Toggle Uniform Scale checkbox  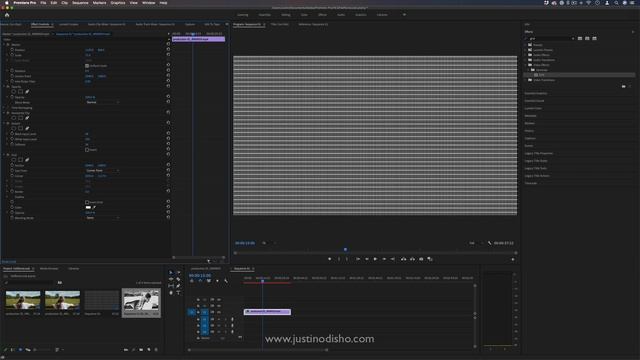click(x=87, y=66)
